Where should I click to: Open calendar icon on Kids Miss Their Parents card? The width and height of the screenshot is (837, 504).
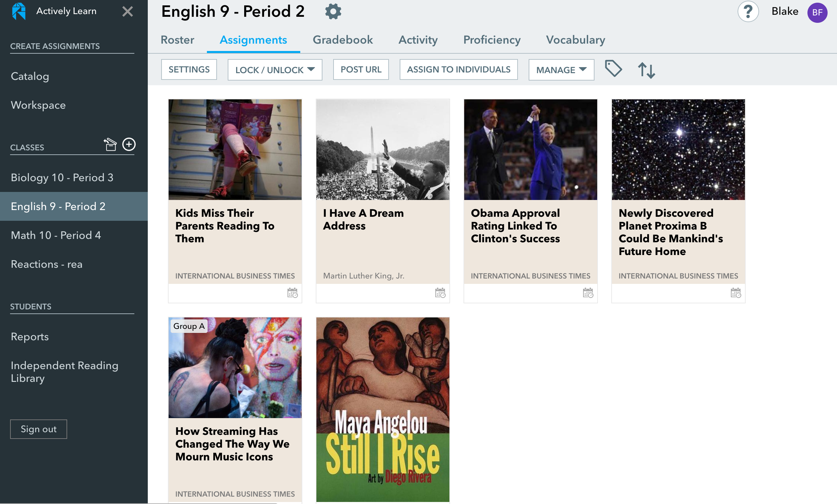292,293
